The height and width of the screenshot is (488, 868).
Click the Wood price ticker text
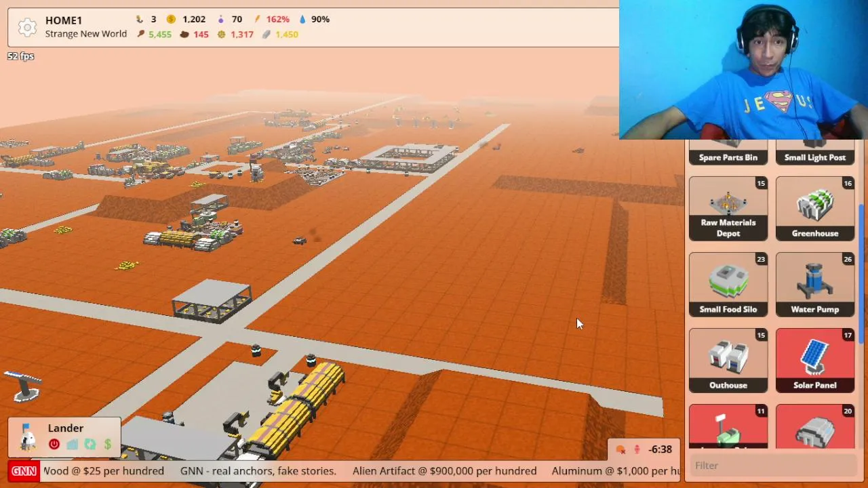click(x=104, y=471)
